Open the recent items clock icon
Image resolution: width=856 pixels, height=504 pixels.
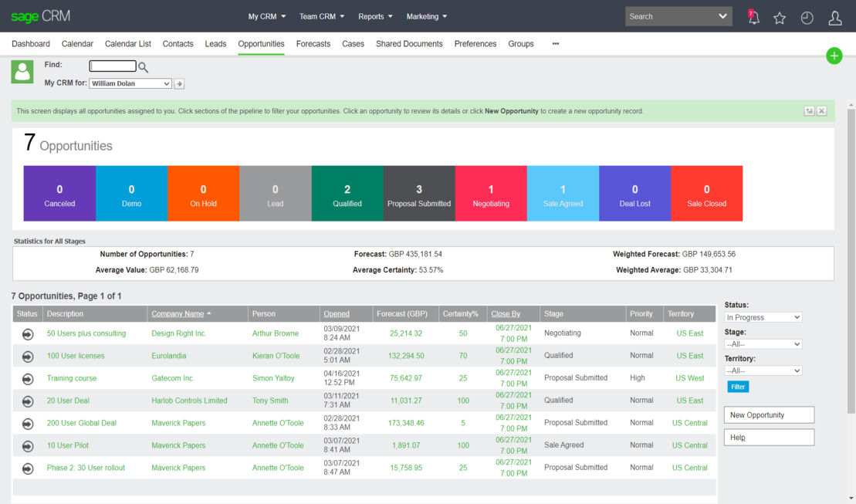point(807,18)
